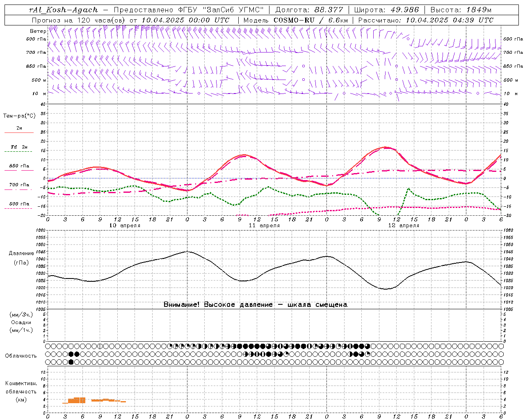Click the '(мм/3ч.)' precipitation unit label
Screen dimensions: 525x420
pyautogui.click(x=21, y=315)
